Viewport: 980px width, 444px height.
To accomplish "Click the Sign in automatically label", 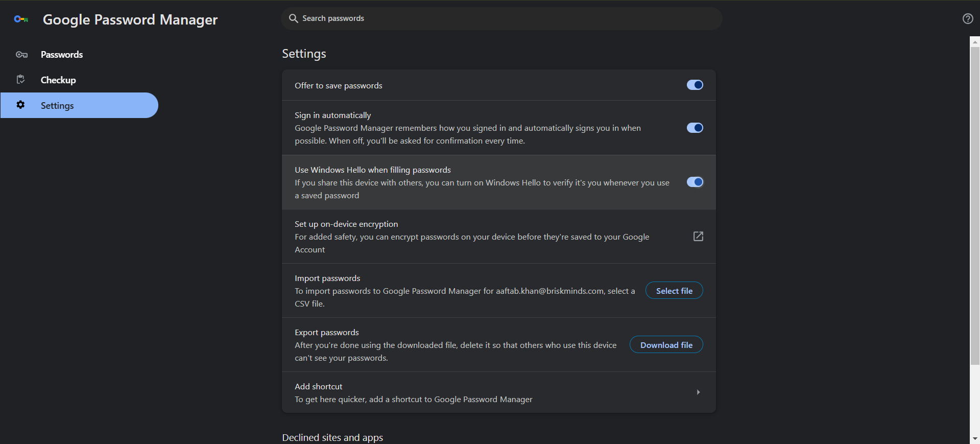I will tap(333, 115).
